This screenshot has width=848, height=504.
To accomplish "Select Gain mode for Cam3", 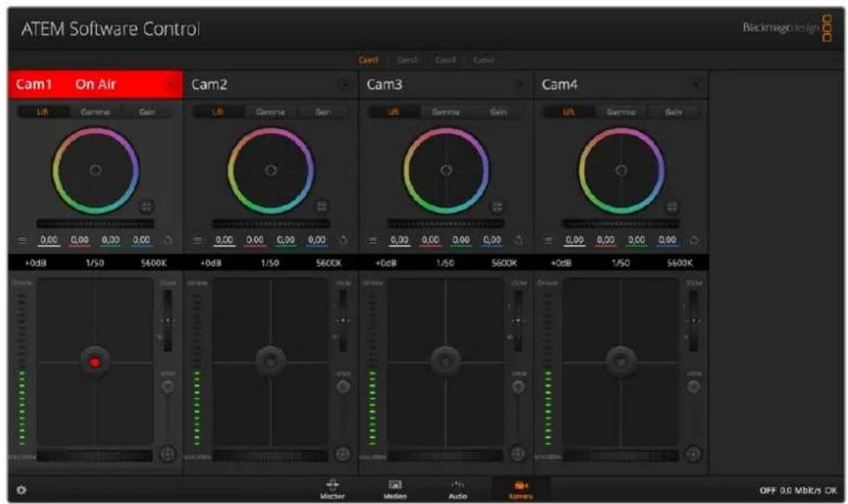I will [498, 112].
